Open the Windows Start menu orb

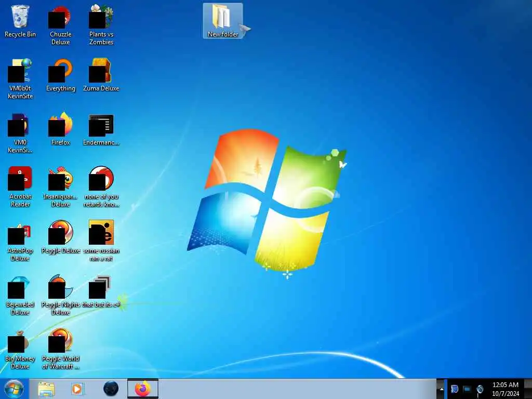[14, 389]
